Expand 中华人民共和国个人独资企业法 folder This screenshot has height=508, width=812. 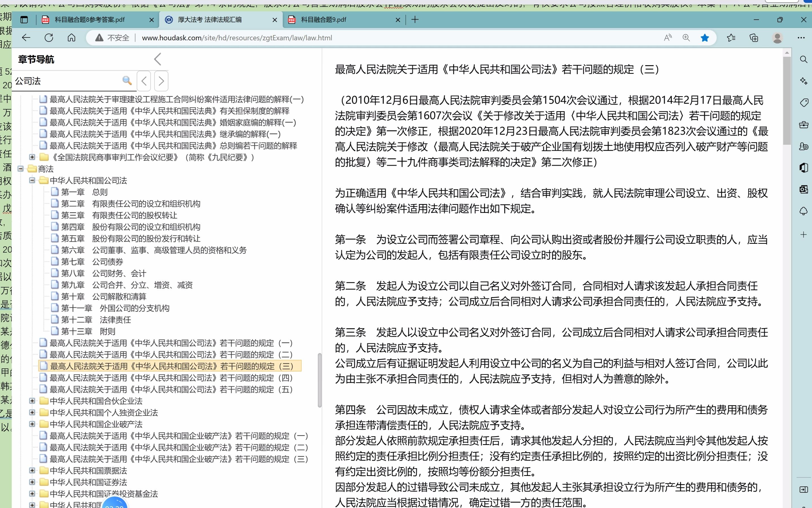(32, 413)
